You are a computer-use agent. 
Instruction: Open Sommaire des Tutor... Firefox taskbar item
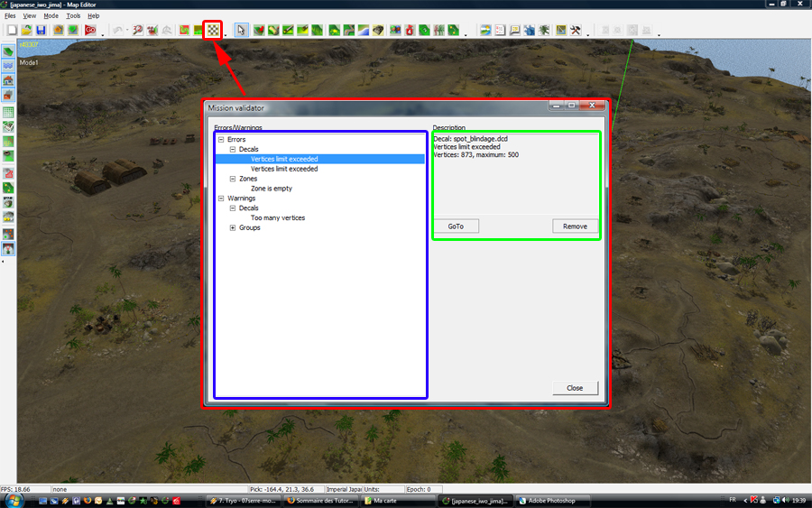coord(320,501)
